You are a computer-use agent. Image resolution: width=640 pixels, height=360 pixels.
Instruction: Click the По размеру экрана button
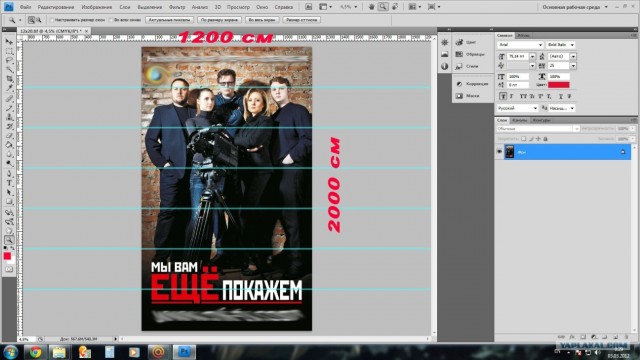pos(220,20)
